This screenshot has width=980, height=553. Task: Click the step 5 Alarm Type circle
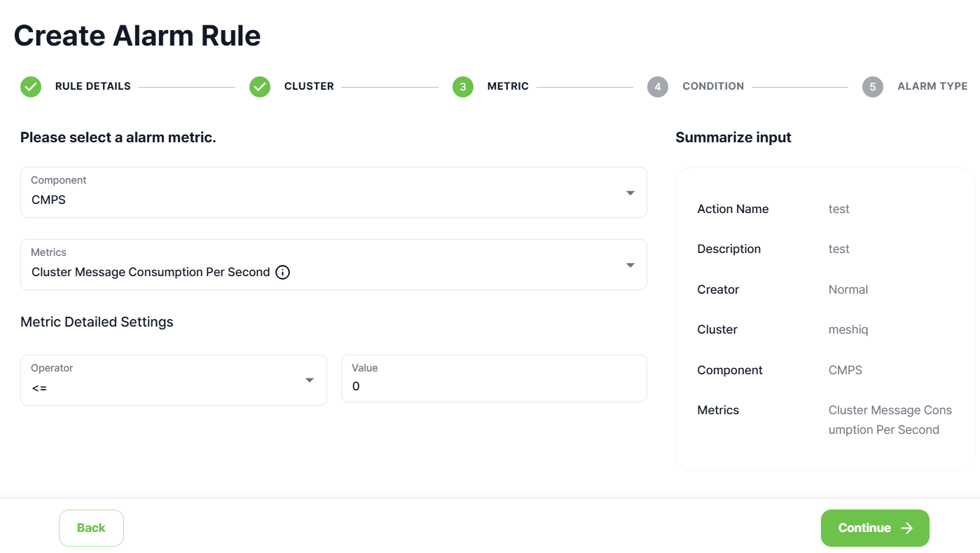point(873,87)
